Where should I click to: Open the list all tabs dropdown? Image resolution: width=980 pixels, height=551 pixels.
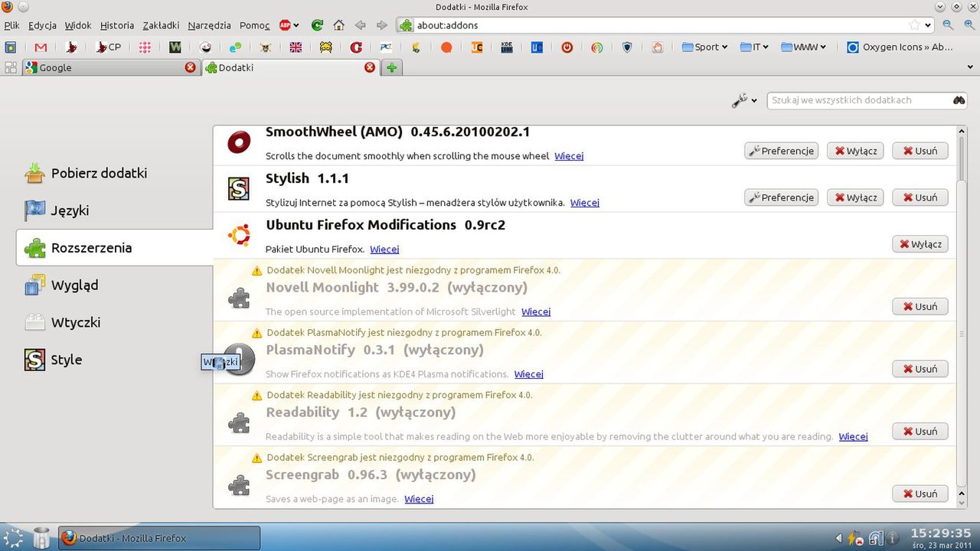coord(969,67)
